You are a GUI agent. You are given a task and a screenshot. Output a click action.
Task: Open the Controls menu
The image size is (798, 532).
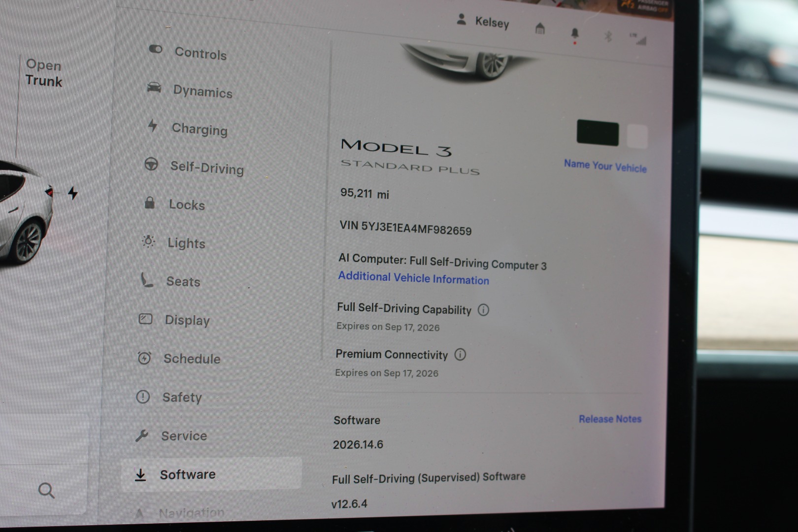tap(200, 53)
